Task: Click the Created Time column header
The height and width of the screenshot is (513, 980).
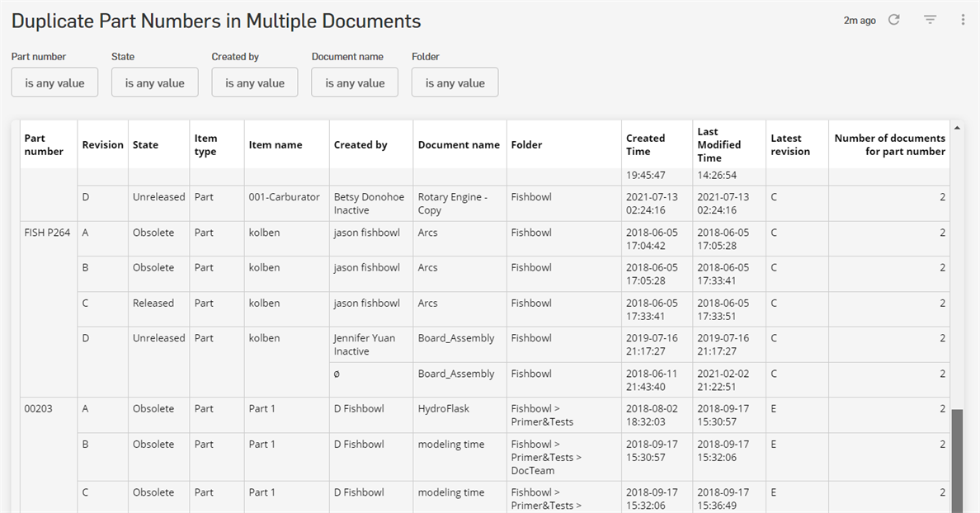Action: 645,145
